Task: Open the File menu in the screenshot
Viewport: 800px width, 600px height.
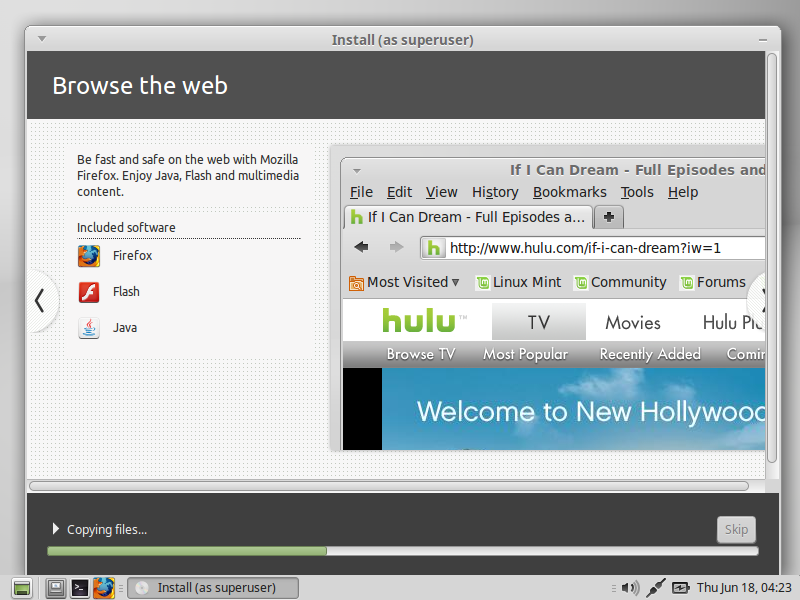Action: click(361, 192)
